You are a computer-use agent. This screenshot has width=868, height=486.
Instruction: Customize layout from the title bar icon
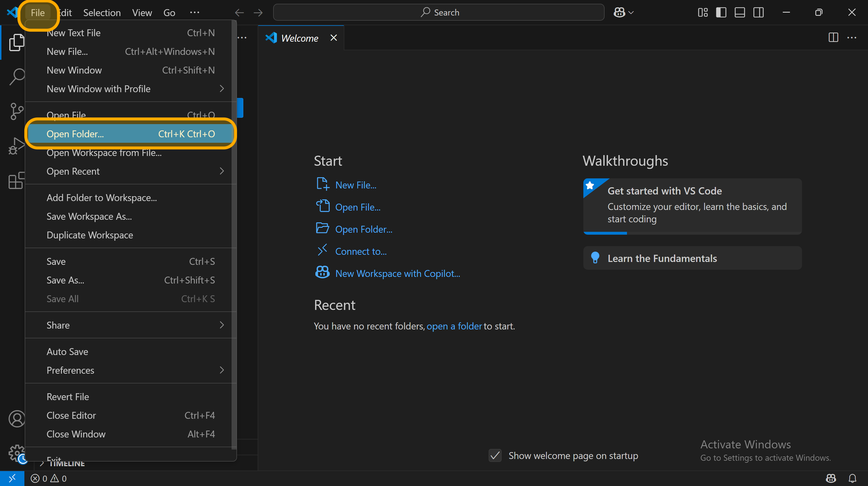click(702, 12)
